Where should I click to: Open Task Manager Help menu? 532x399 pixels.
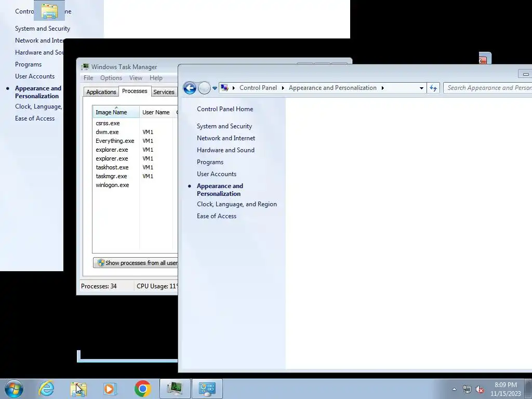156,78
